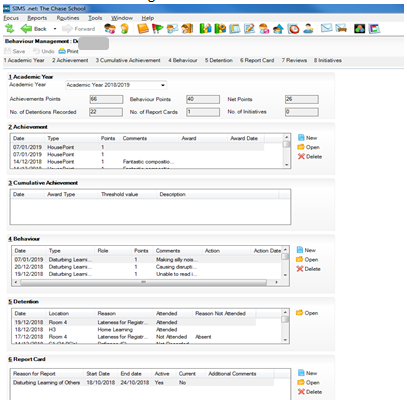
Task: Sort Behaviour table by Points column header
Action: [x=141, y=251]
